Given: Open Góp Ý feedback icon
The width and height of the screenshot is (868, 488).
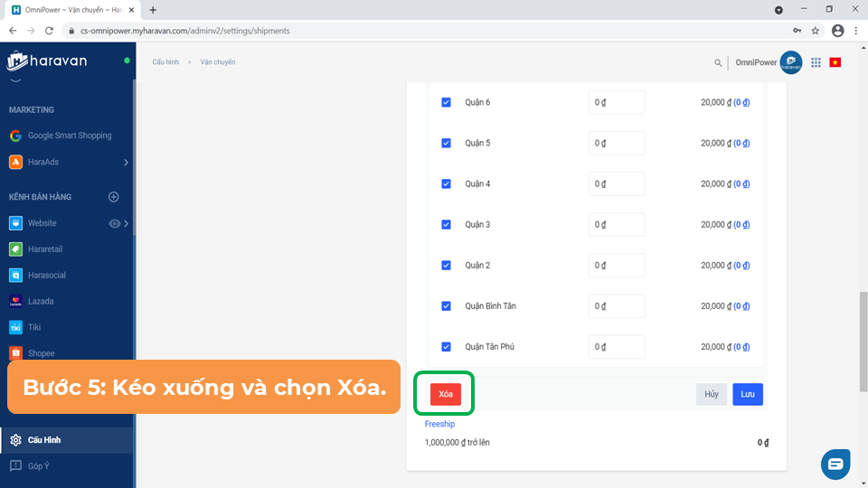Looking at the screenshot, I should coord(15,466).
